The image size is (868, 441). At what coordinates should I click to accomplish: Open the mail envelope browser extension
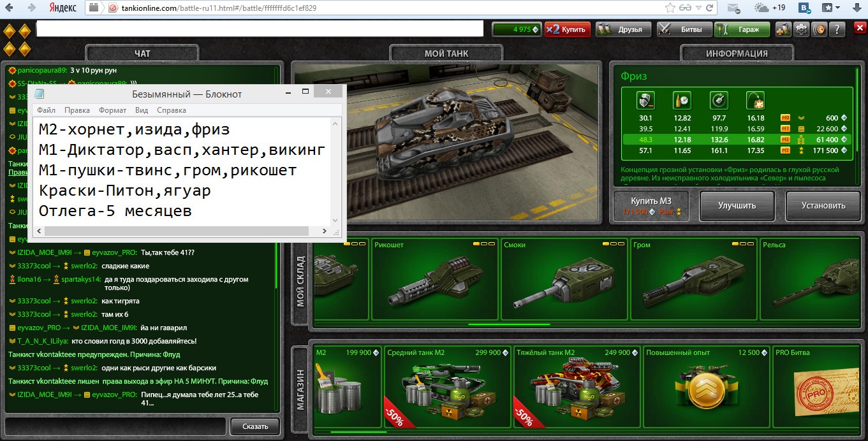[733, 8]
